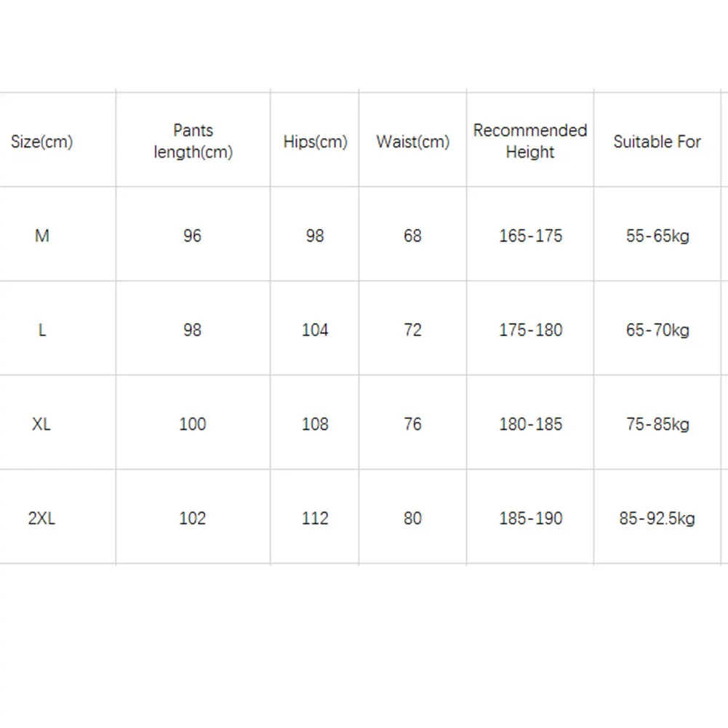Select the M size row label
728x728 pixels.
click(42, 236)
